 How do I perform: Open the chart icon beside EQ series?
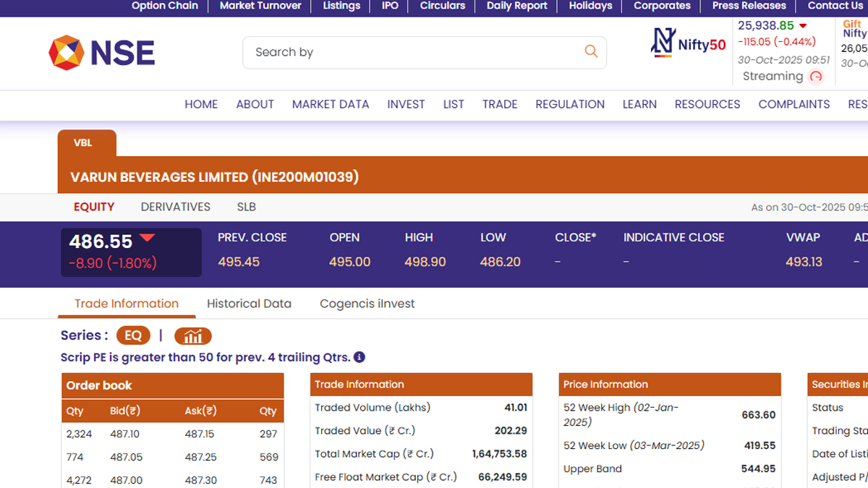tap(193, 335)
